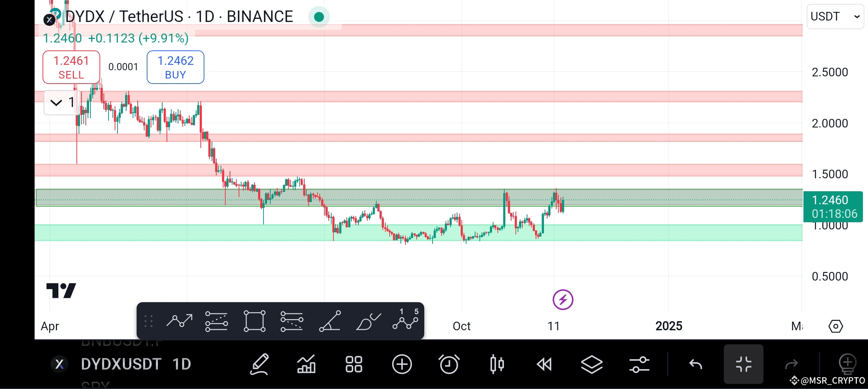Select the regression trend channel tool
868x389 pixels.
[x=217, y=321]
